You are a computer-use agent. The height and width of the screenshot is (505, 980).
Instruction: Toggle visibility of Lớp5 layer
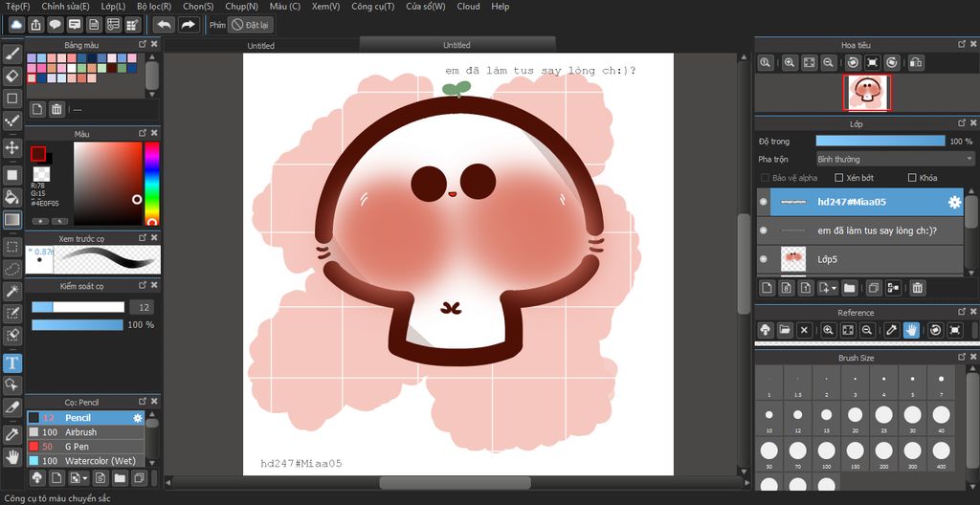(763, 259)
